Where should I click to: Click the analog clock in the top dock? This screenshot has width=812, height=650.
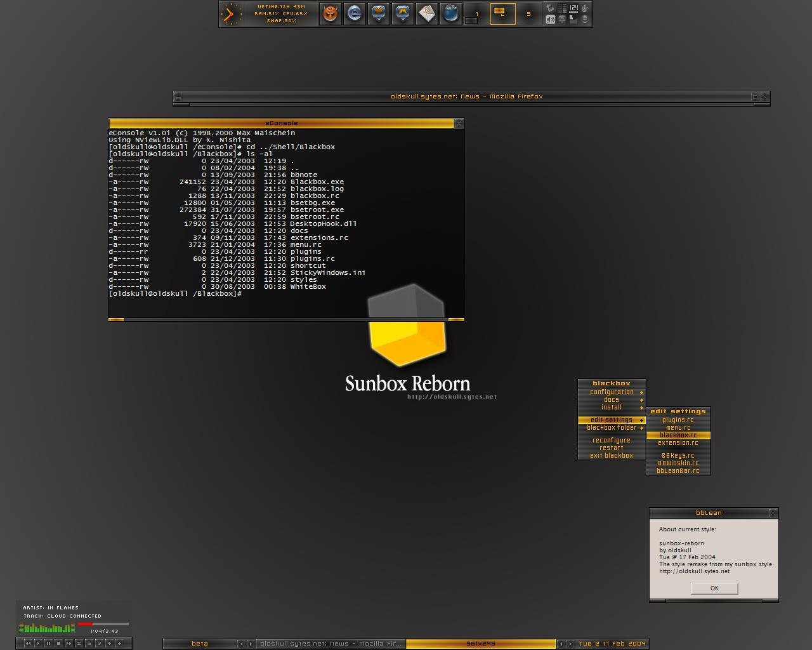[232, 14]
